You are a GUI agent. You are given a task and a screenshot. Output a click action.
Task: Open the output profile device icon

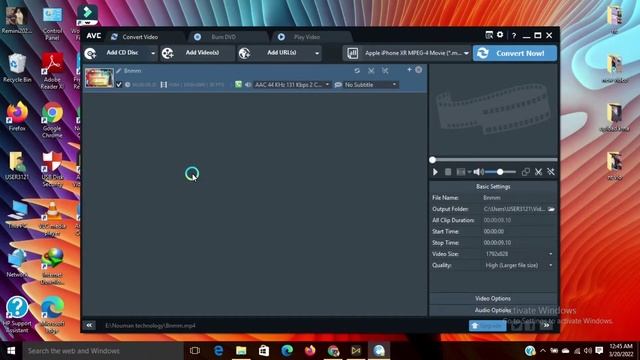[353, 53]
